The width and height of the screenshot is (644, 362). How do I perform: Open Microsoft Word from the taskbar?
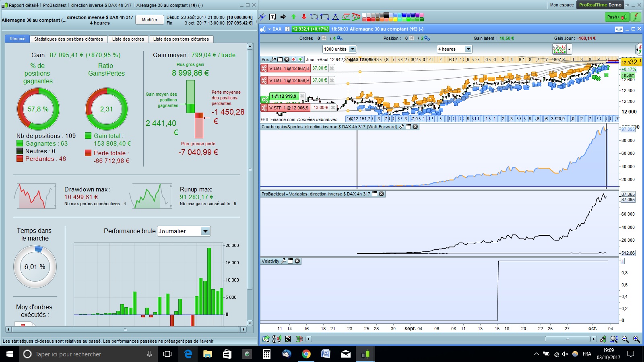(x=326, y=354)
